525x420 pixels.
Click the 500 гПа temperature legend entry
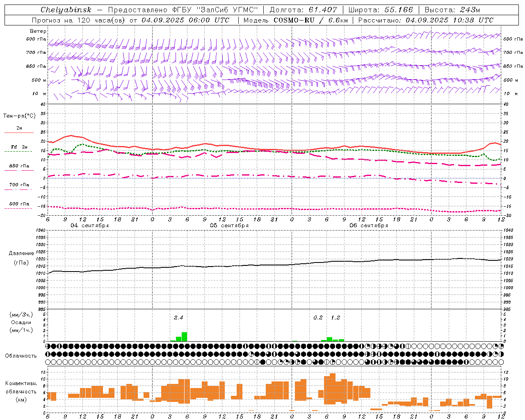click(x=19, y=203)
